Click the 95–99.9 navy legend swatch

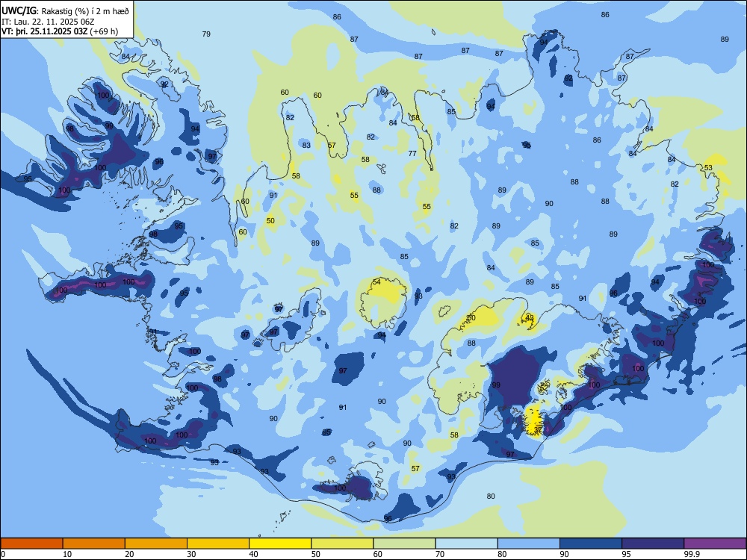tap(653, 544)
